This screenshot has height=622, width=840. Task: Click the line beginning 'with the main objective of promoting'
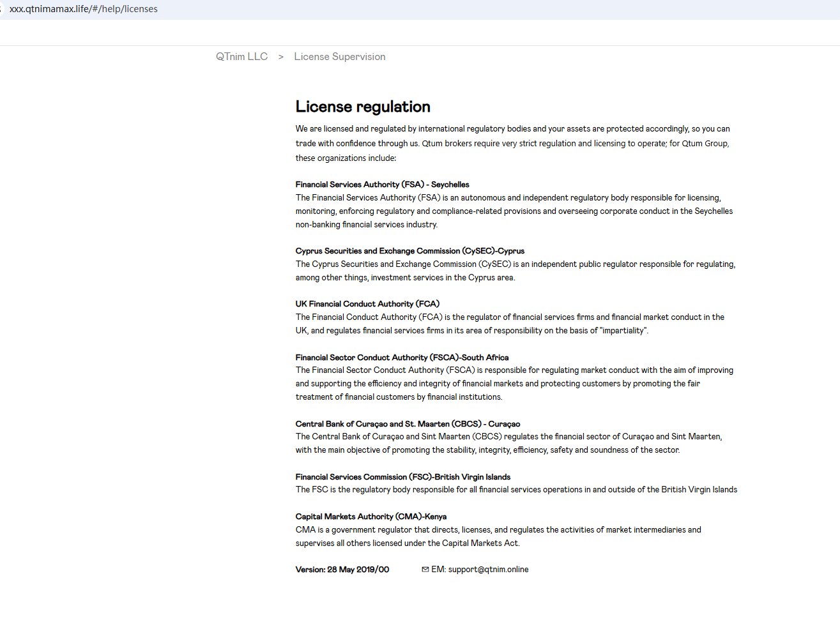click(x=488, y=450)
